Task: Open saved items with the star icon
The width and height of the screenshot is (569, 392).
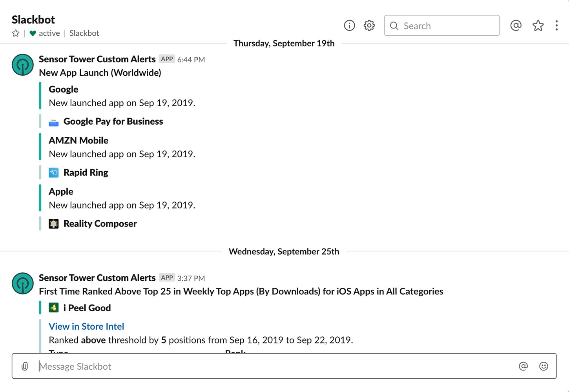Action: click(538, 25)
